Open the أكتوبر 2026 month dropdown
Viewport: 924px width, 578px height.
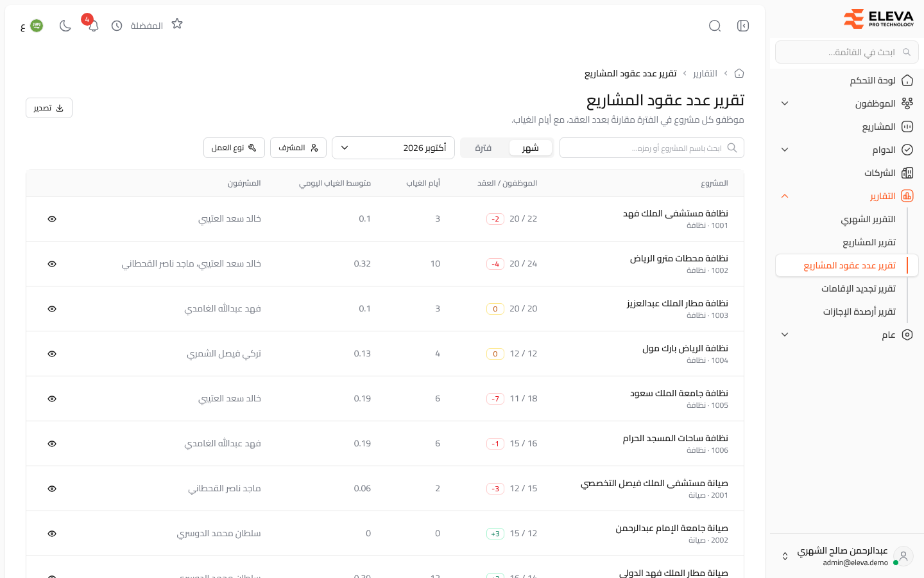[393, 148]
